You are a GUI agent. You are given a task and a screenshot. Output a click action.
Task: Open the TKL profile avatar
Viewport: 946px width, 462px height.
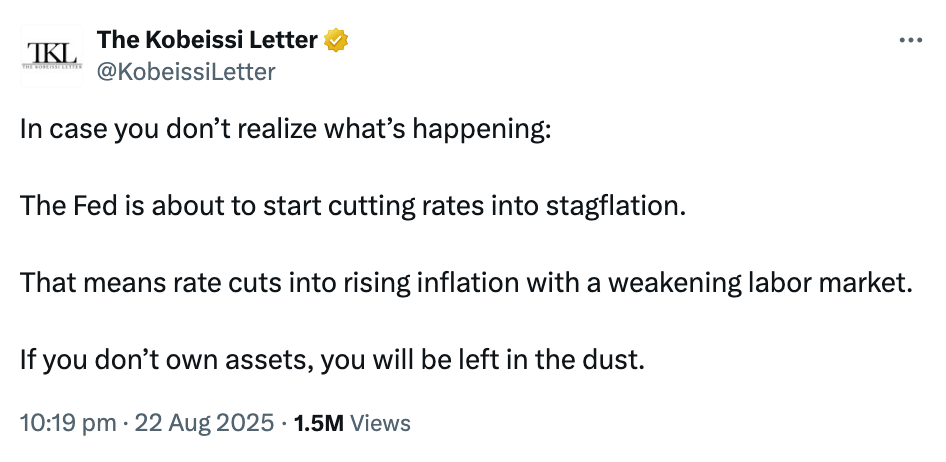(50, 56)
